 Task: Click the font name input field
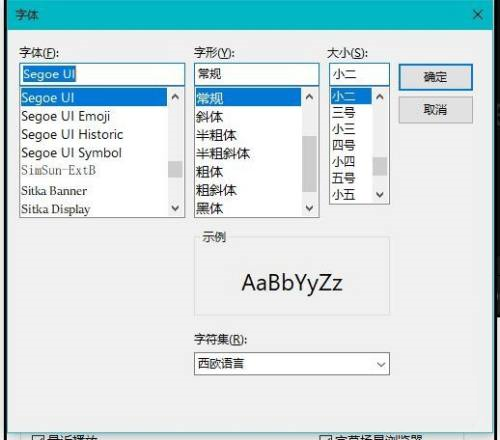(102, 74)
